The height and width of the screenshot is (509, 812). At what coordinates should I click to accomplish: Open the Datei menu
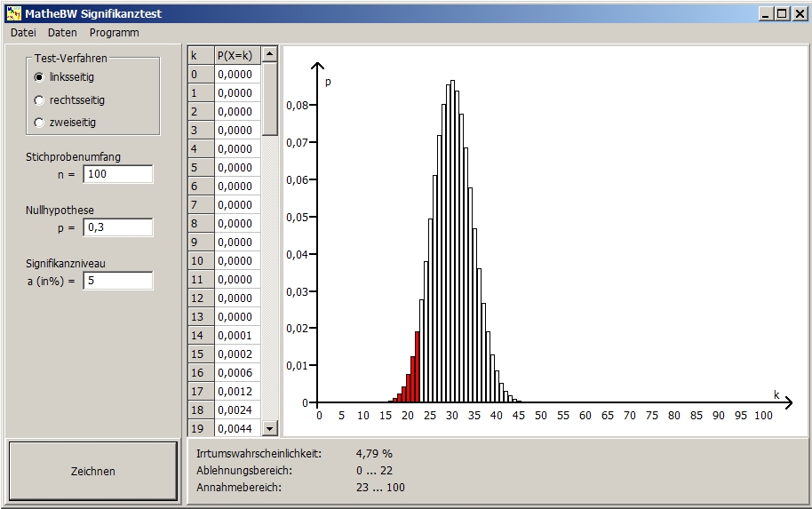click(x=23, y=33)
